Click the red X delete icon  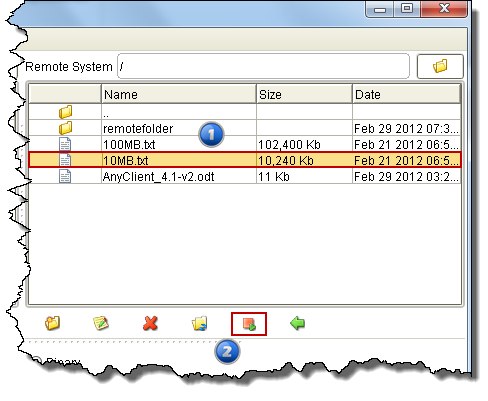tap(150, 323)
